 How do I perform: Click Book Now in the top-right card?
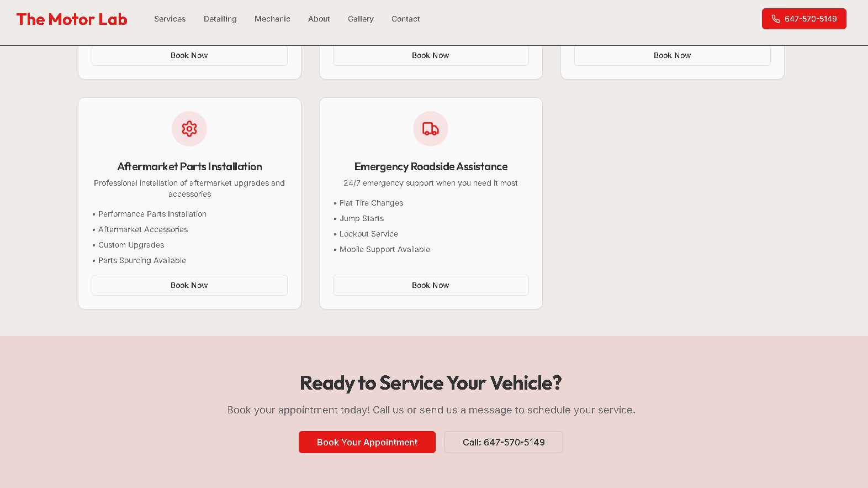pos(672,55)
